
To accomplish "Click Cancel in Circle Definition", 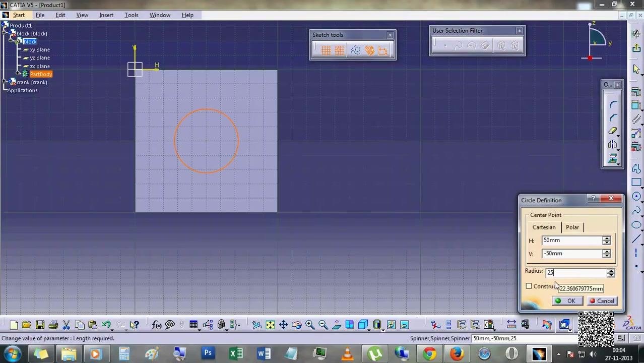I will [x=602, y=301].
